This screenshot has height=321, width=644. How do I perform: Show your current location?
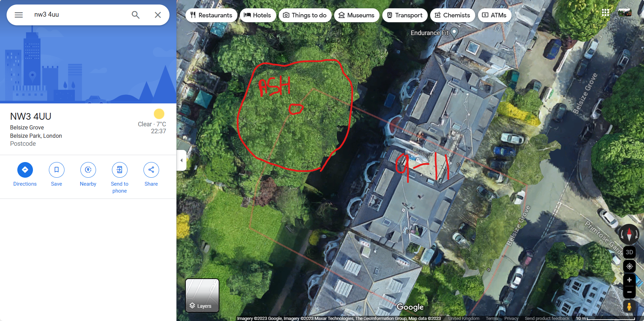point(629,266)
